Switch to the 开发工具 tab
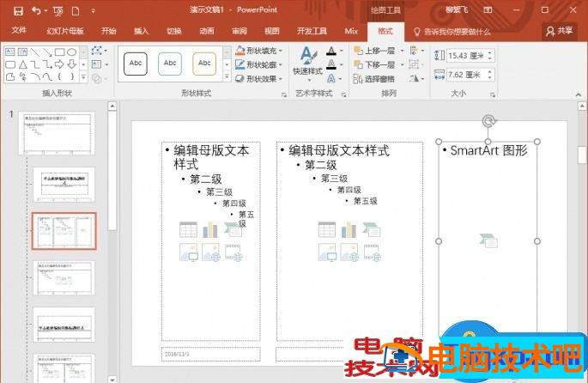The height and width of the screenshot is (383, 588). tap(312, 31)
